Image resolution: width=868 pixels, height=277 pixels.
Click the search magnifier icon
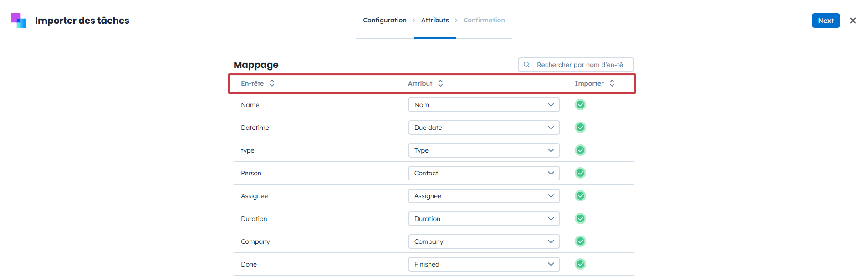(x=526, y=65)
